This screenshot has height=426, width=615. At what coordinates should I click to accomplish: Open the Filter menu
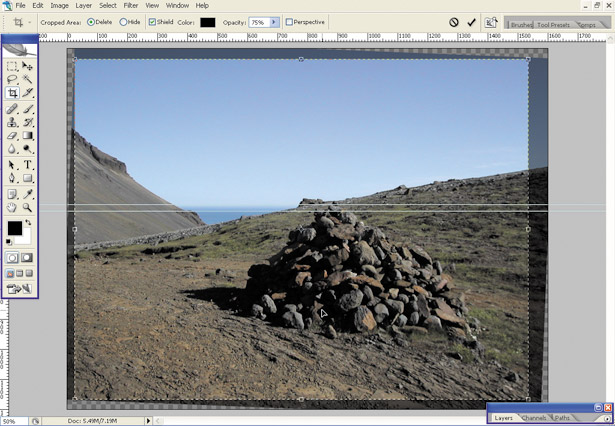pyautogui.click(x=131, y=5)
